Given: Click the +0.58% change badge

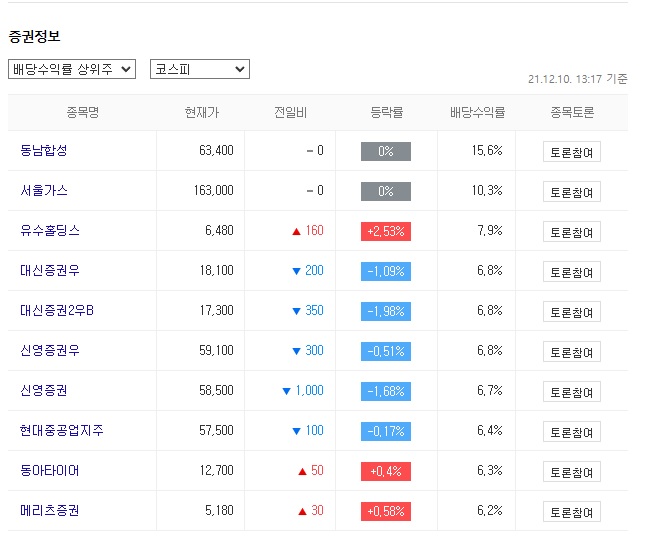Looking at the screenshot, I should [x=386, y=512].
